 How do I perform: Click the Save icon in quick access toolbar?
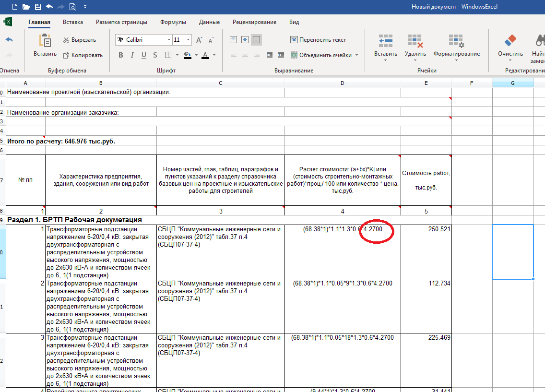click(38, 7)
